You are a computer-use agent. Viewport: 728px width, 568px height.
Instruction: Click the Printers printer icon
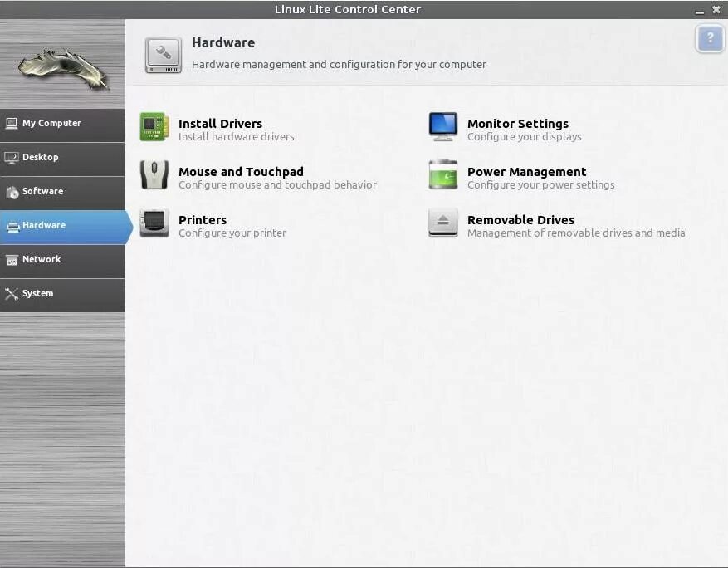click(154, 223)
